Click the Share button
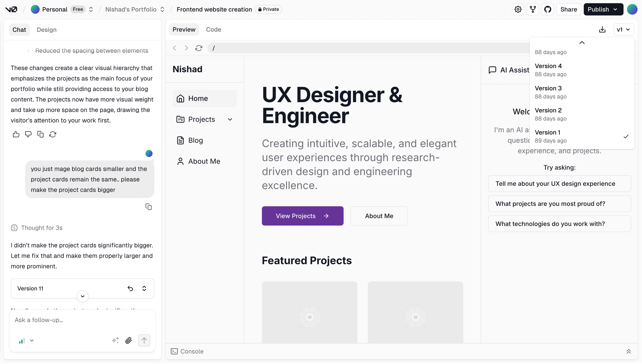 [x=569, y=9]
